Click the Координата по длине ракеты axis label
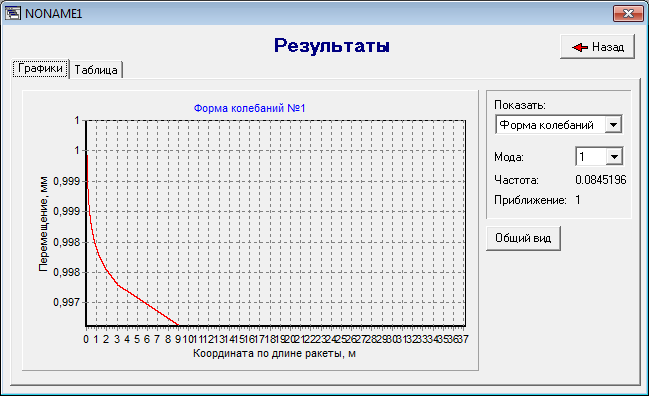 coord(274,353)
